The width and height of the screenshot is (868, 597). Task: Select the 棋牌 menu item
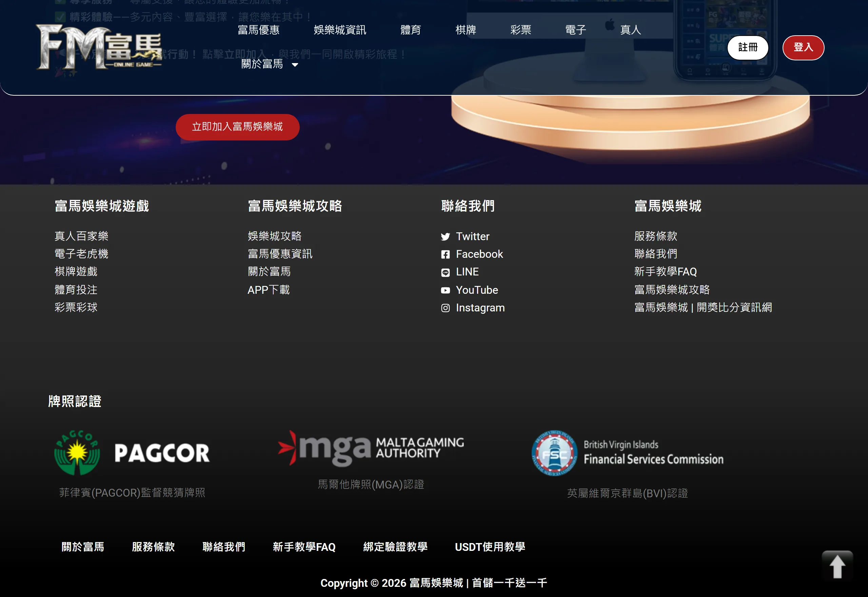(x=466, y=30)
